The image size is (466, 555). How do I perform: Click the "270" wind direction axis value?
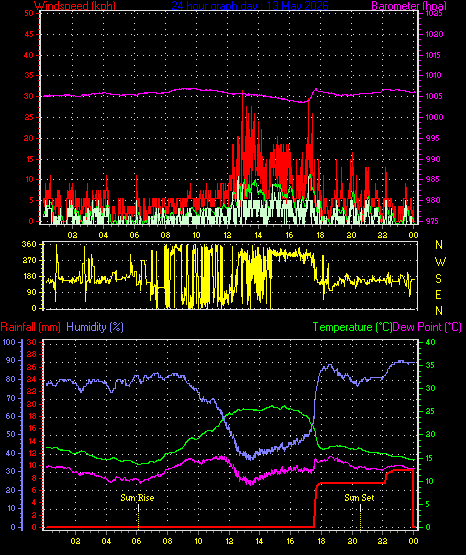29,261
